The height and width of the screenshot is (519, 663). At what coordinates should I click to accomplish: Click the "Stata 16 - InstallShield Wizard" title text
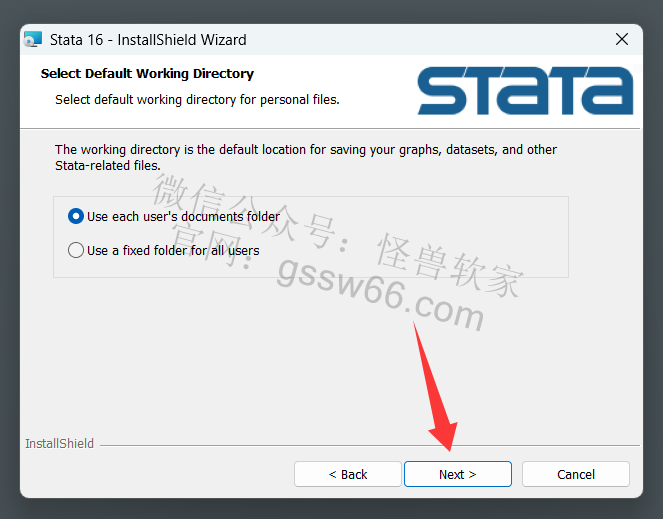[x=148, y=40]
